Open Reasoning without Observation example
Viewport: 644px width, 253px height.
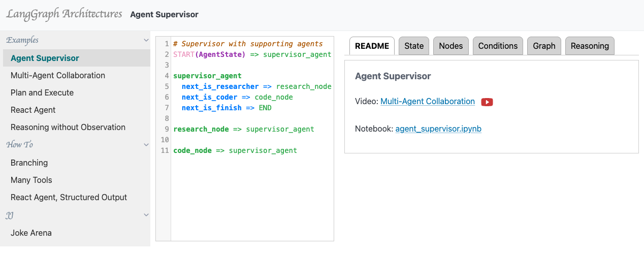pos(68,127)
